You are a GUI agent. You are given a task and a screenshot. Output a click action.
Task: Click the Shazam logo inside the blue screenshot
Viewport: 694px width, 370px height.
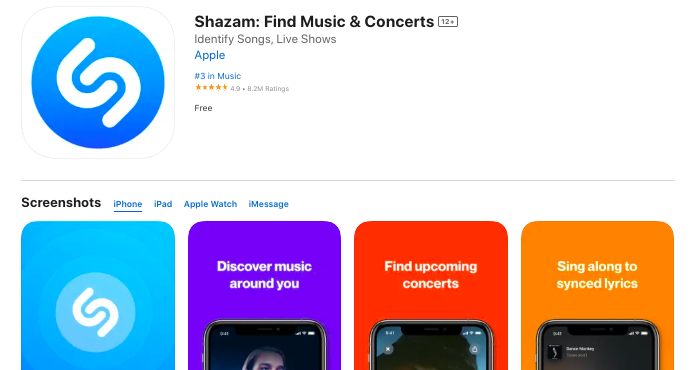click(x=96, y=312)
